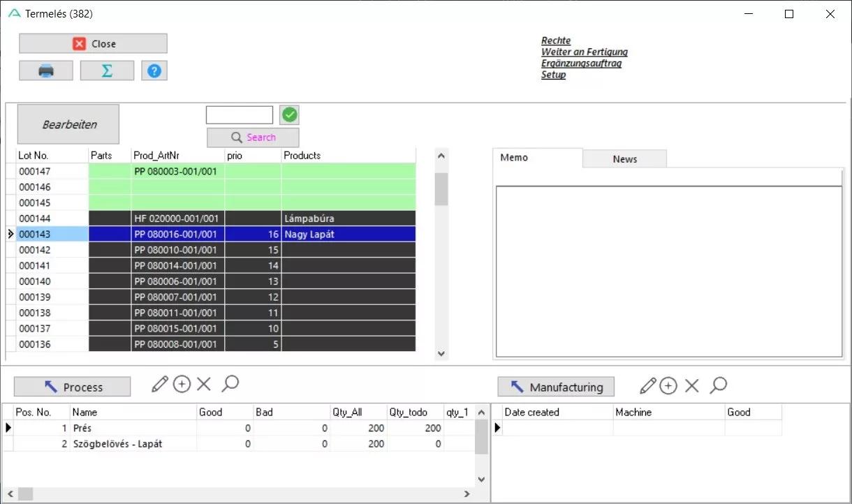Select the Memo tab
The width and height of the screenshot is (852, 504).
coord(515,158)
